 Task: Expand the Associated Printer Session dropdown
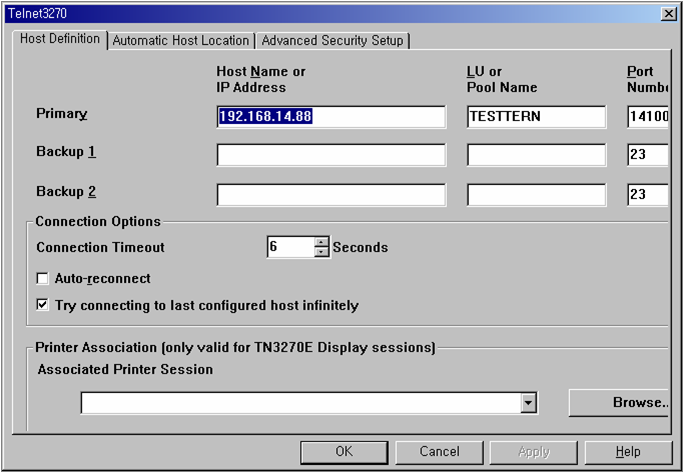tap(528, 403)
